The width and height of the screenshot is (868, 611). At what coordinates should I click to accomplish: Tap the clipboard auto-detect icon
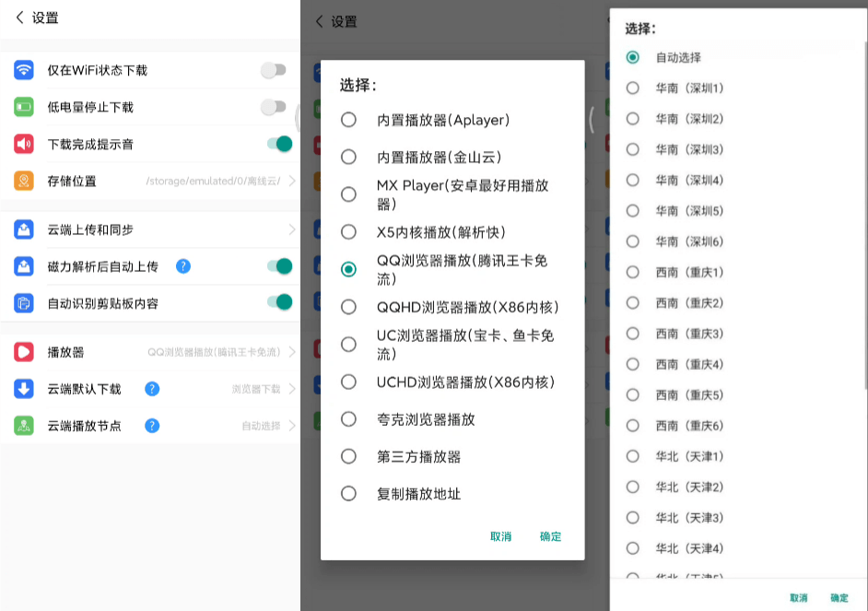[x=24, y=303]
